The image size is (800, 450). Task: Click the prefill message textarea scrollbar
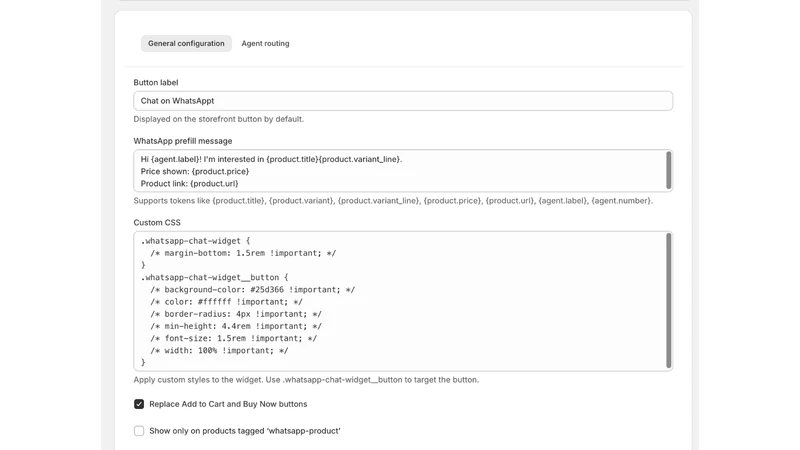[x=669, y=170]
